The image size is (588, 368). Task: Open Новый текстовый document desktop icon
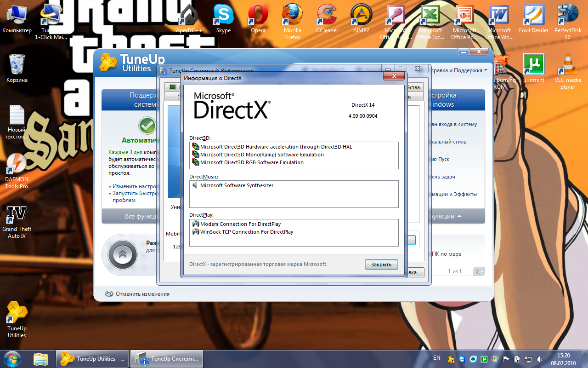(x=17, y=122)
